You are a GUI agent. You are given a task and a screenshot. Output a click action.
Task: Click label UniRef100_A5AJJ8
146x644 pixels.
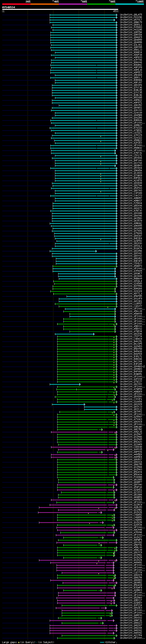131,311
